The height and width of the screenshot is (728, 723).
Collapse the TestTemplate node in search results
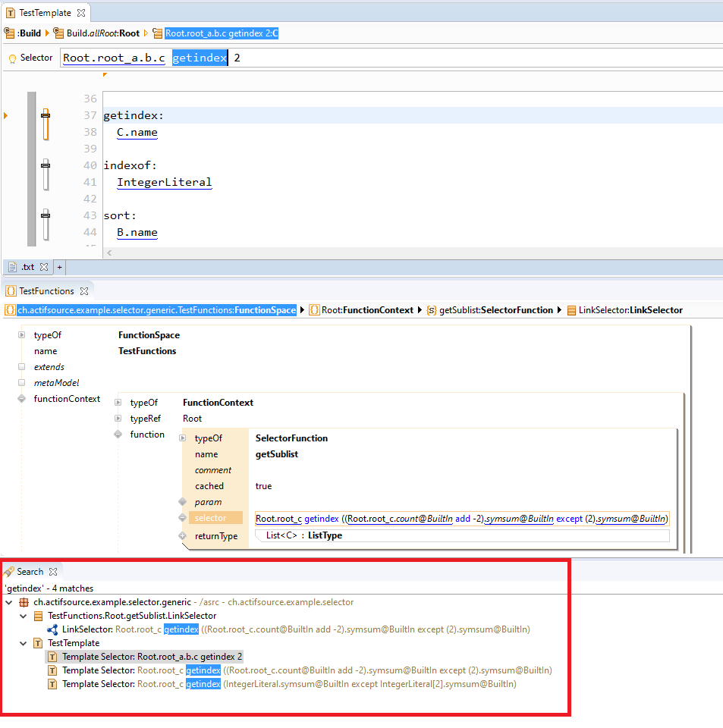coord(23,642)
